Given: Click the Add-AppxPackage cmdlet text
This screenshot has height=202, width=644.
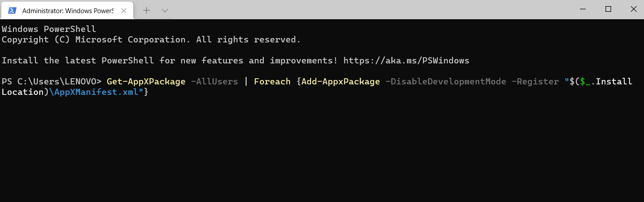Looking at the screenshot, I should pos(340,81).
